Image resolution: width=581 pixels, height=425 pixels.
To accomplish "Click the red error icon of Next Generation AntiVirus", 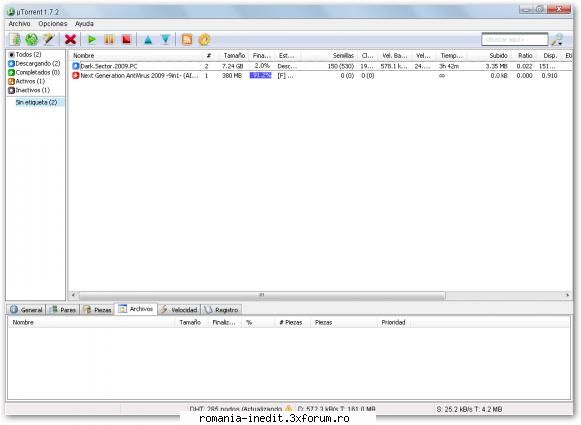I will click(x=76, y=76).
